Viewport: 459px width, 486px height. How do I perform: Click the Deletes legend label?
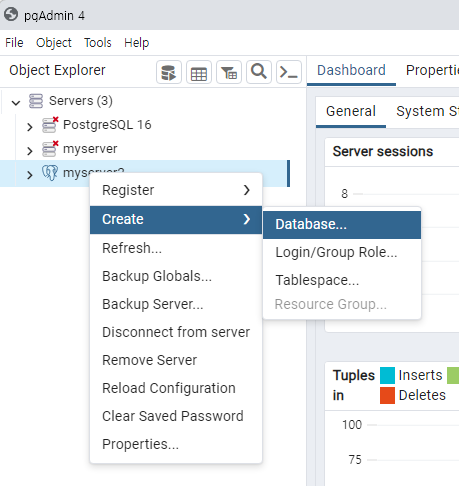point(422,395)
